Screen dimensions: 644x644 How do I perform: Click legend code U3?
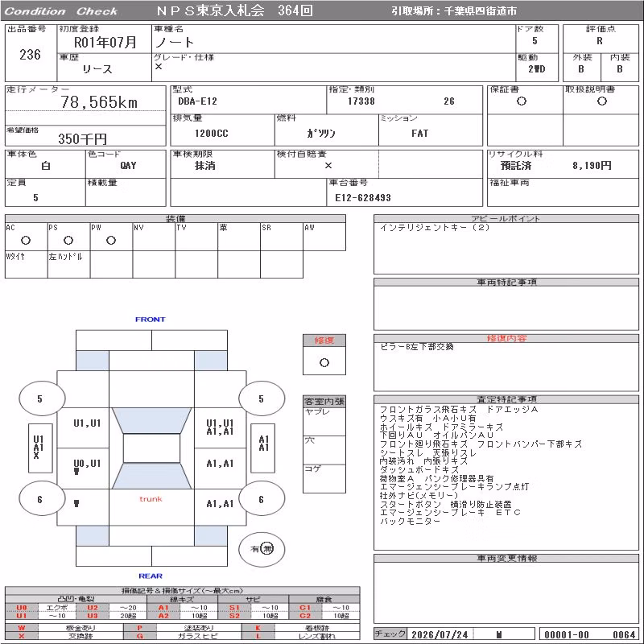(93, 616)
